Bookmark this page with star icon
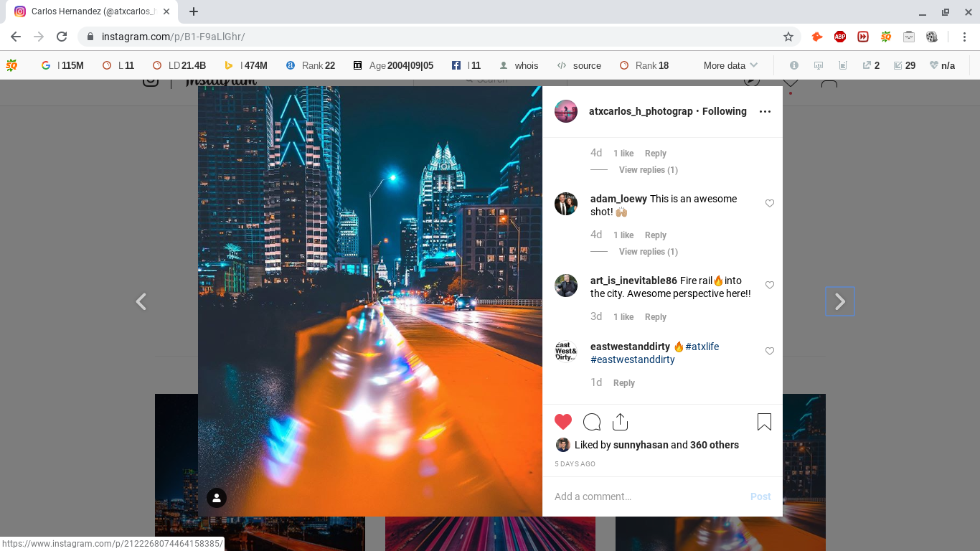The image size is (980, 551). point(788,37)
